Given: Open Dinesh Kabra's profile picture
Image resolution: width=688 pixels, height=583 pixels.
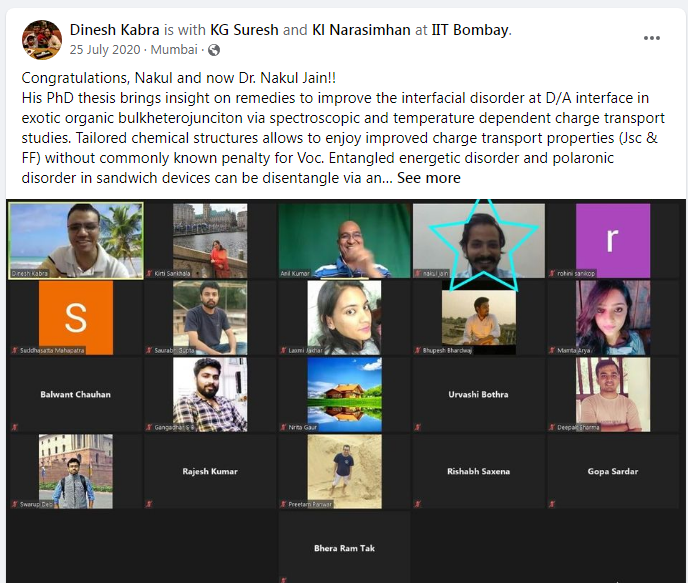Looking at the screenshot, I should click(42, 39).
